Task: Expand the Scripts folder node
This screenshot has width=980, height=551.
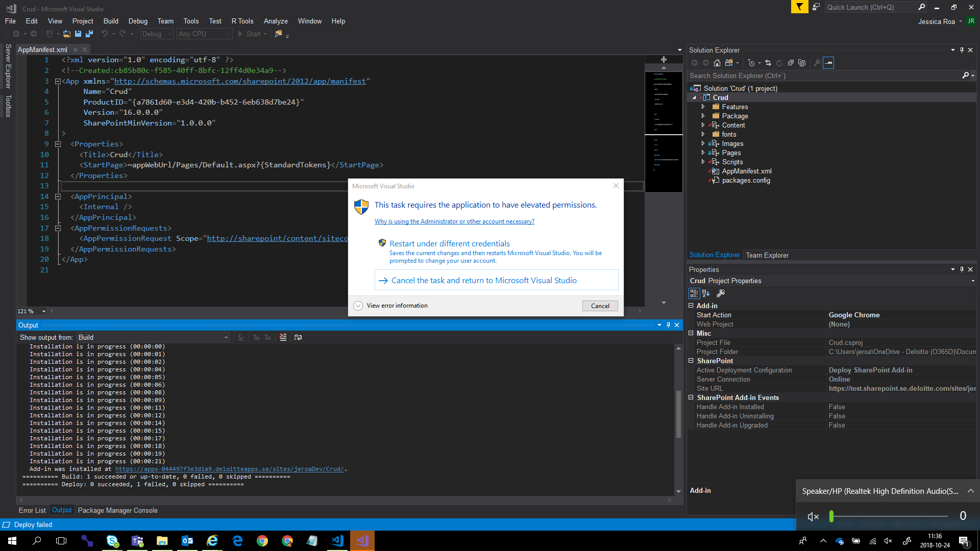Action: coord(703,162)
